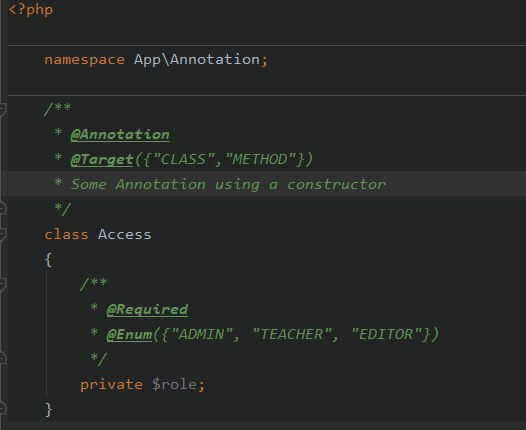
Task: Click fold end marker at class docblock close
Action: 3,208
